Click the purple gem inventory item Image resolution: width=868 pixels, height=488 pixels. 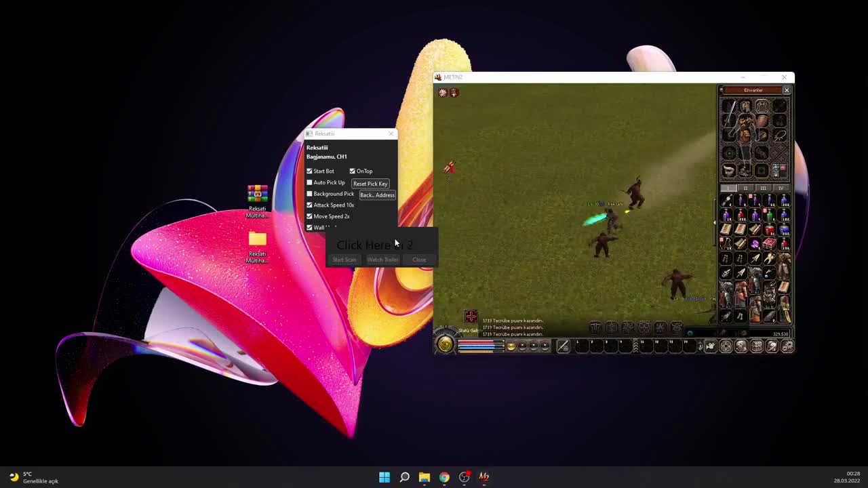755,244
